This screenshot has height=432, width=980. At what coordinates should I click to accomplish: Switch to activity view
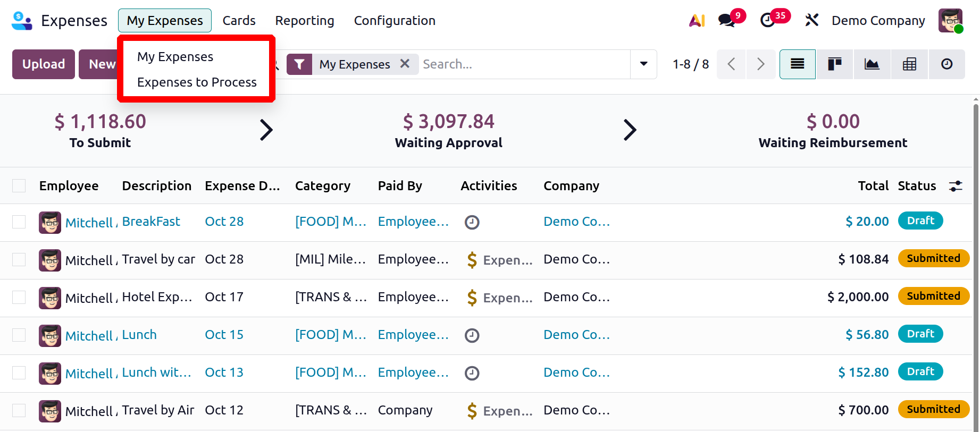[947, 64]
